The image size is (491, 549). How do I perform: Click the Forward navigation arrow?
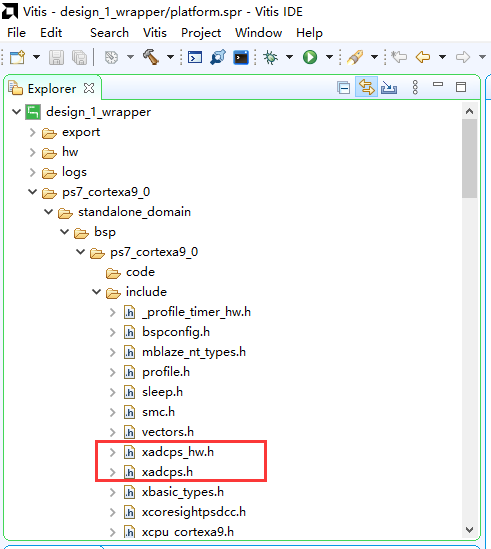coord(463,57)
